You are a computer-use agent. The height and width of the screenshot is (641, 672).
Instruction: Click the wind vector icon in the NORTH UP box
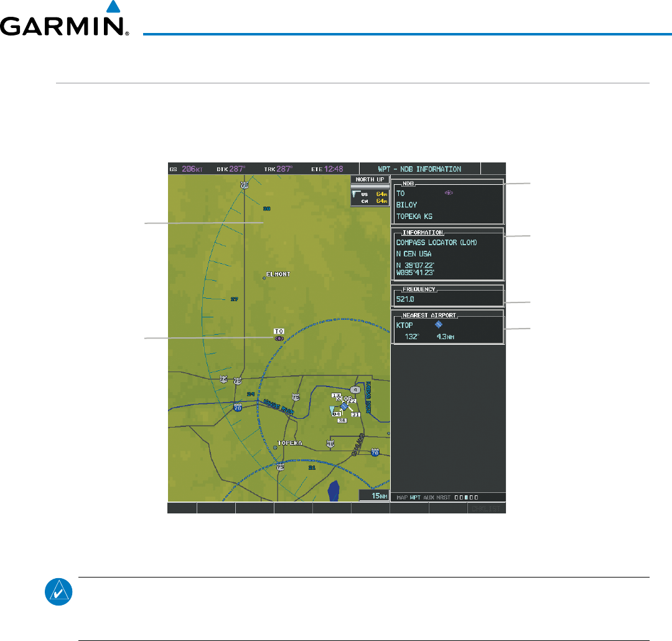click(x=355, y=195)
